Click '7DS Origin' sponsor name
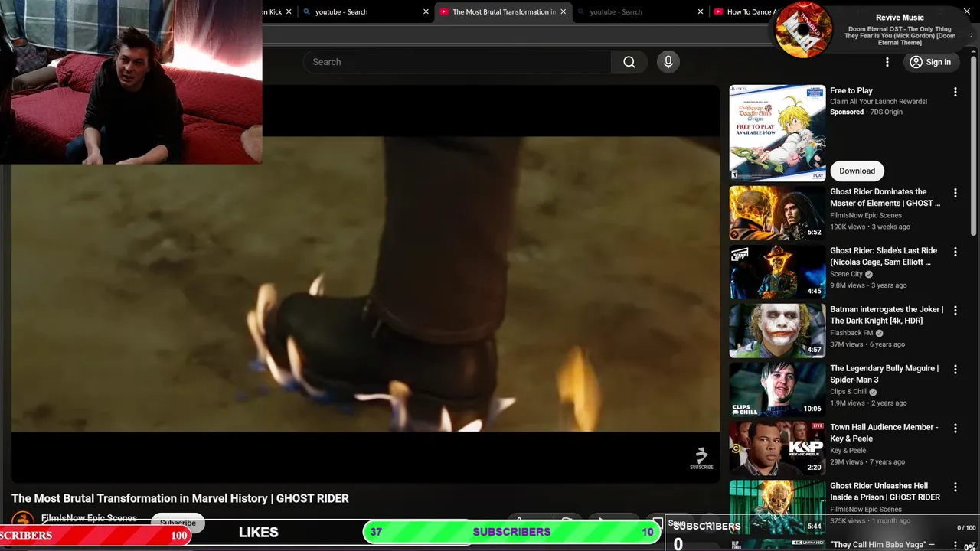The width and height of the screenshot is (980, 551). [886, 112]
